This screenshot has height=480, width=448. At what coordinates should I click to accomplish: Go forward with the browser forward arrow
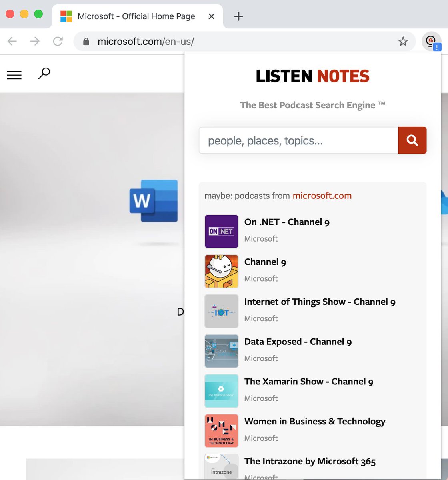pyautogui.click(x=35, y=41)
